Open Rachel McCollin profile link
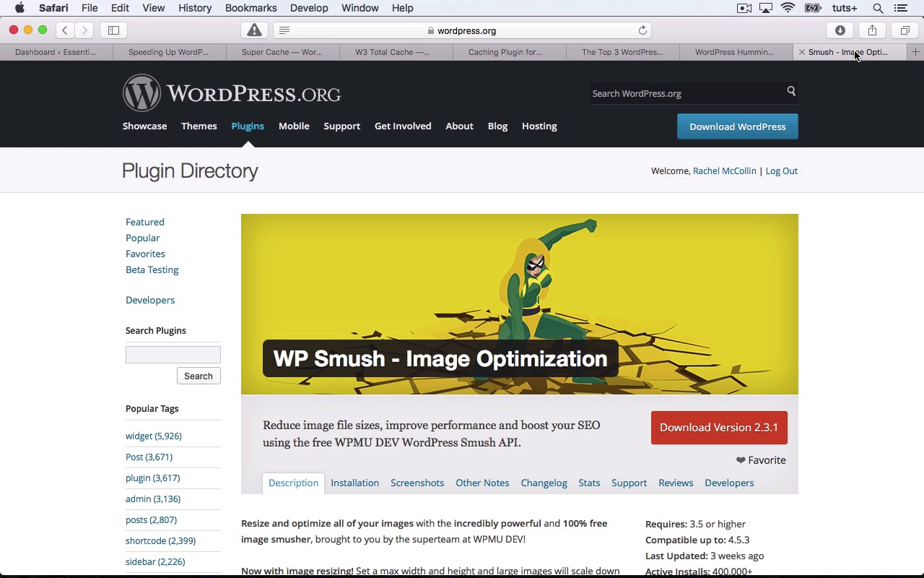This screenshot has height=578, width=924. coord(725,171)
